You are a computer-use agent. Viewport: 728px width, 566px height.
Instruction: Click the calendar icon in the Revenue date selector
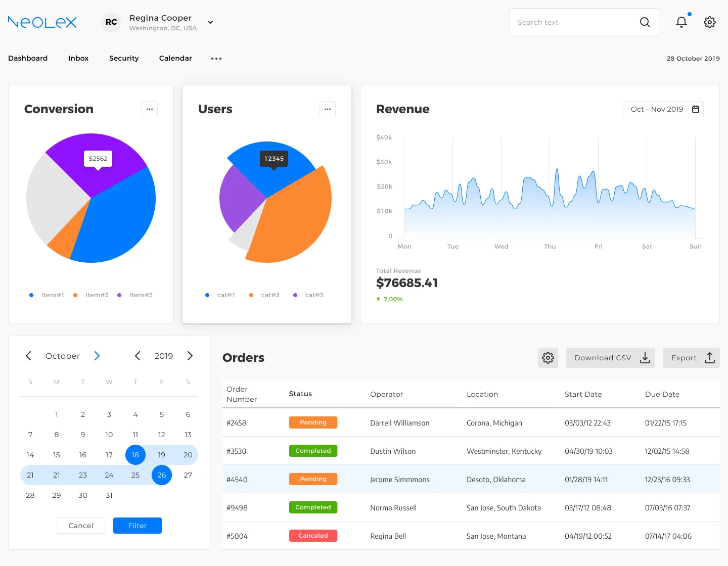point(696,109)
